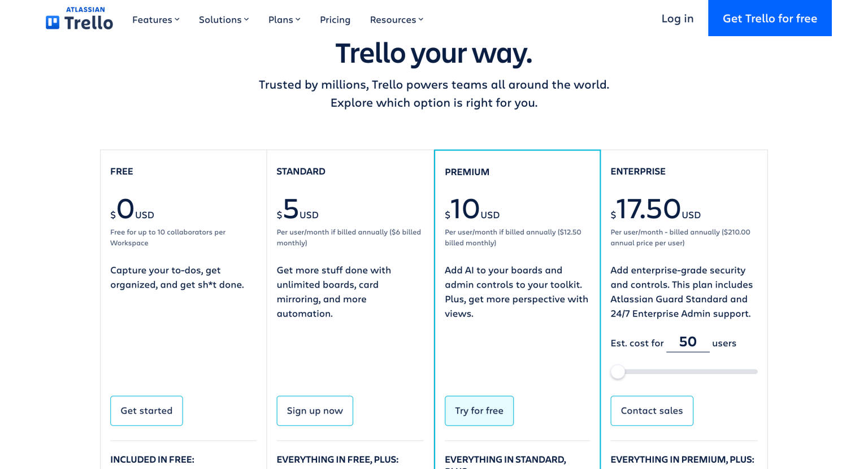Click Sign up now for the Standard plan
The width and height of the screenshot is (868, 469).
click(x=315, y=411)
